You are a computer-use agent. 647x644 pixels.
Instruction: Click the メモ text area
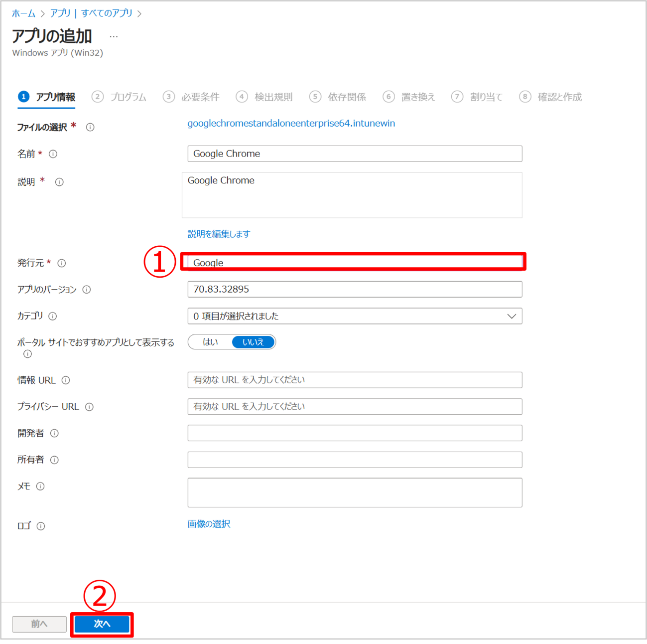click(x=355, y=492)
